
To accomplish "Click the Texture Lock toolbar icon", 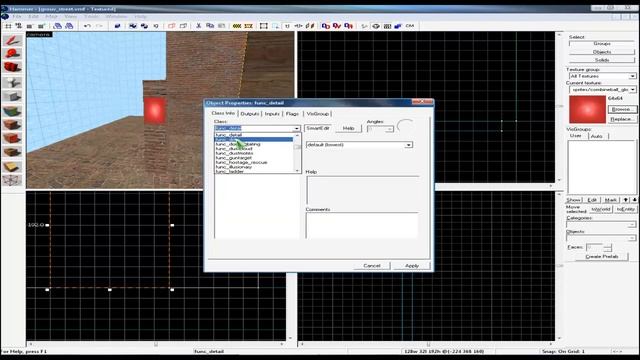I will [287, 26].
